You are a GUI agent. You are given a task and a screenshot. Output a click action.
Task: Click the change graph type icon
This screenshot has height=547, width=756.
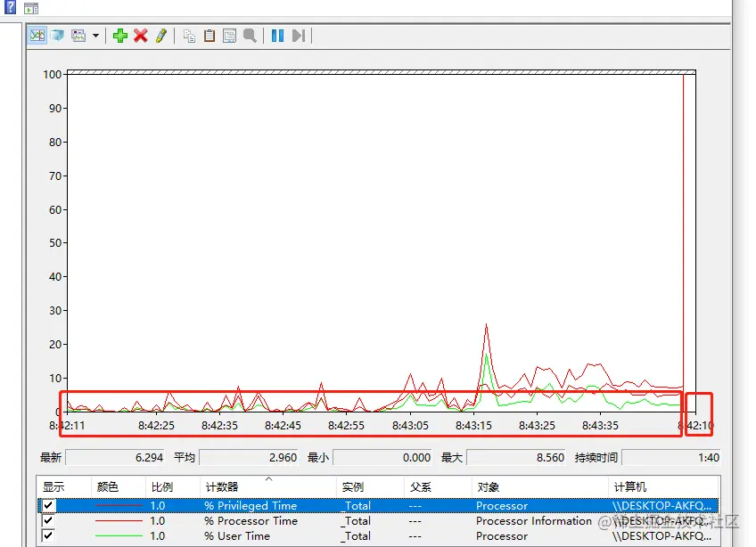click(78, 36)
